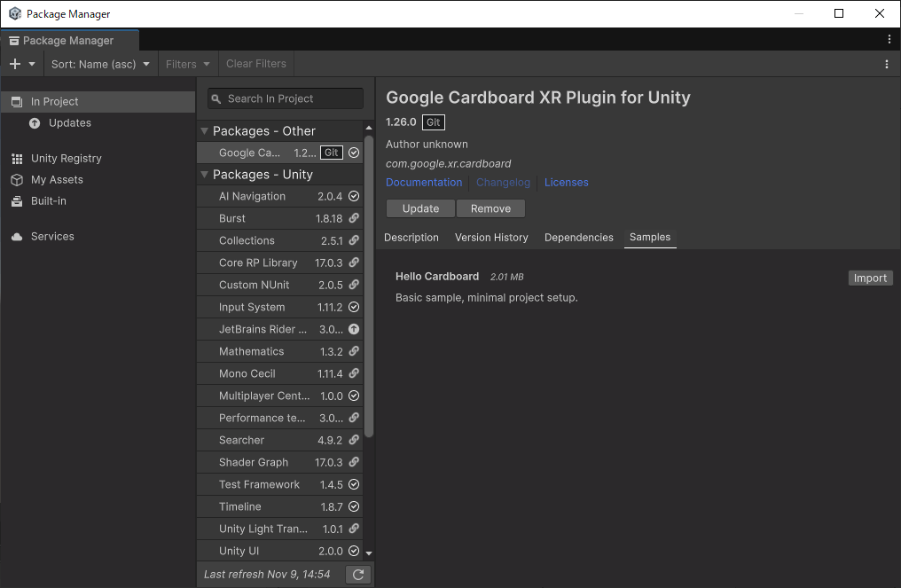This screenshot has width=901, height=588.
Task: Click the refresh package list button
Action: 358,575
